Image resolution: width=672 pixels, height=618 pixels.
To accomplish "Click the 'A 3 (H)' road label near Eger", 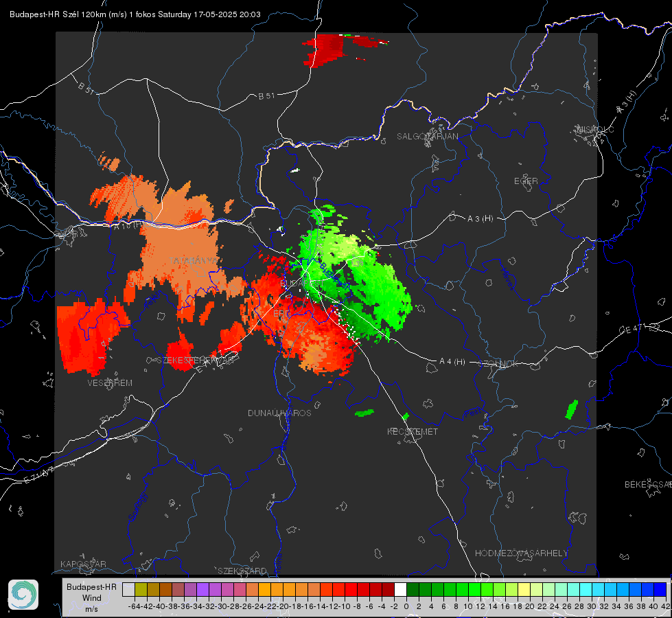I will click(x=480, y=219).
